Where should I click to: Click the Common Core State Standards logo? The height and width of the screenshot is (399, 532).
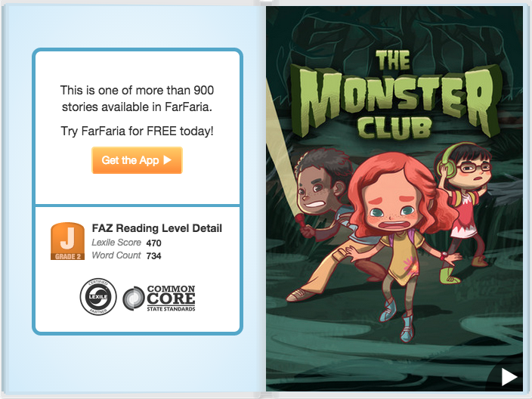pyautogui.click(x=159, y=298)
